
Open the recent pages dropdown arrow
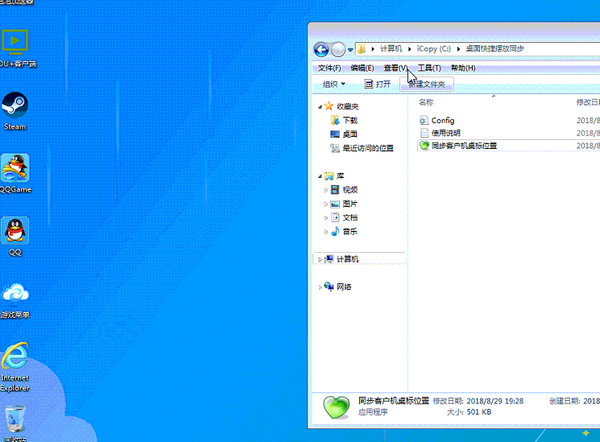click(x=350, y=50)
